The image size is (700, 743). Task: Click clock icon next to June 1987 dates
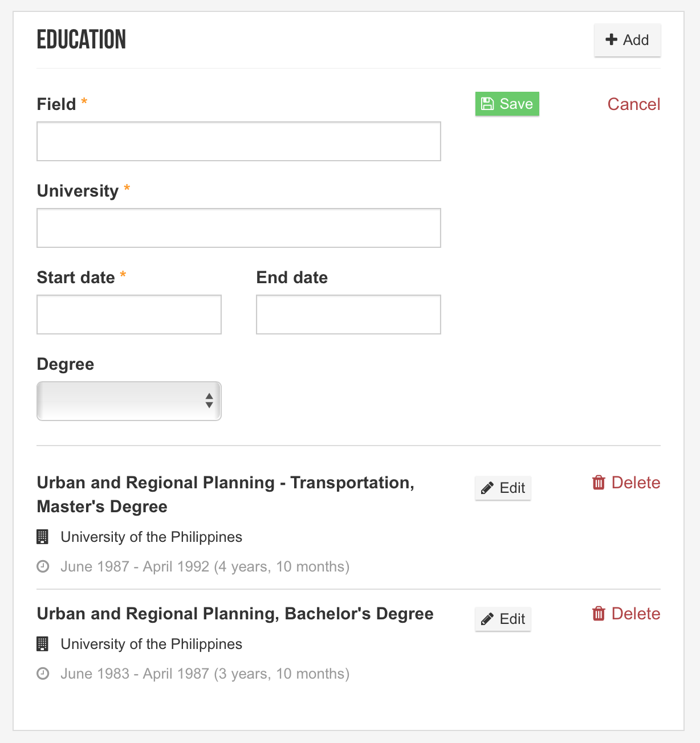43,567
